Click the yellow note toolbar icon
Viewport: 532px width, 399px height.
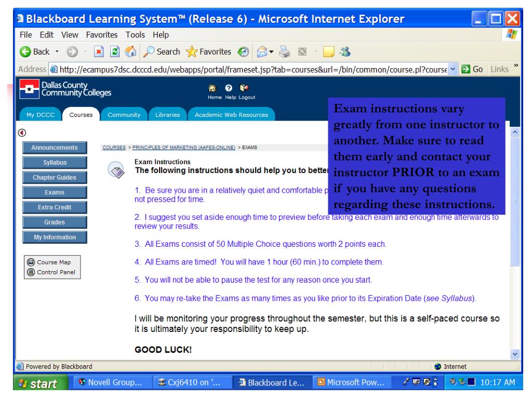[328, 51]
